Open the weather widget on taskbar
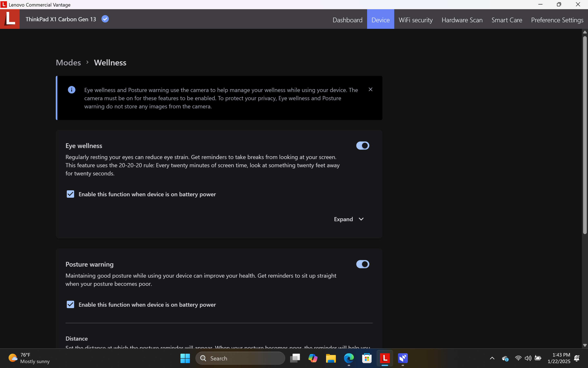The height and width of the screenshot is (368, 588). (x=29, y=358)
